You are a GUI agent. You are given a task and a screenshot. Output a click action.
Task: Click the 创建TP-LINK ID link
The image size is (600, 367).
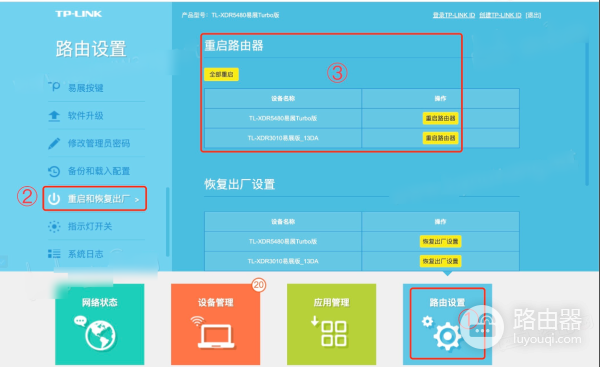click(500, 15)
